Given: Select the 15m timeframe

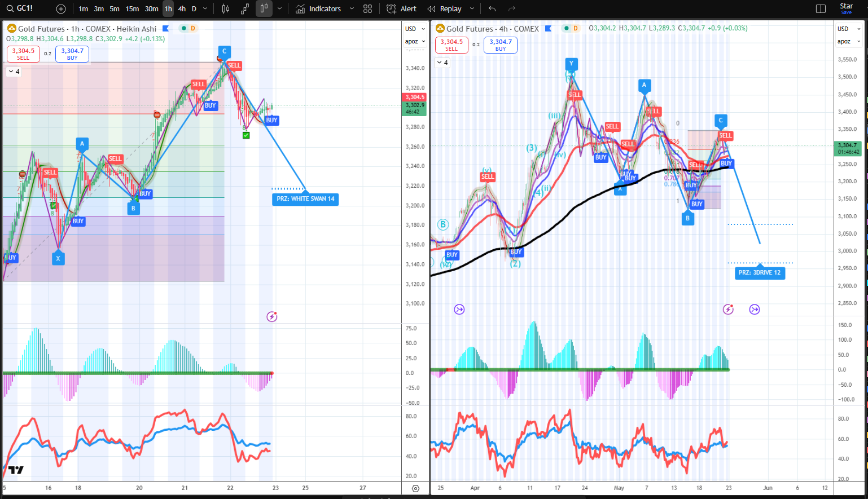Looking at the screenshot, I should coord(132,9).
